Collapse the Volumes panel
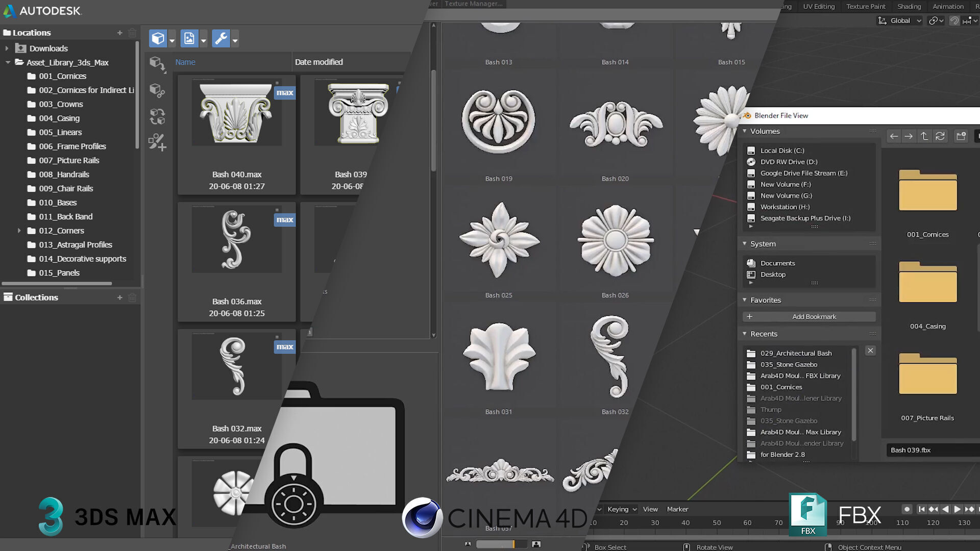The width and height of the screenshot is (980, 551). click(745, 131)
